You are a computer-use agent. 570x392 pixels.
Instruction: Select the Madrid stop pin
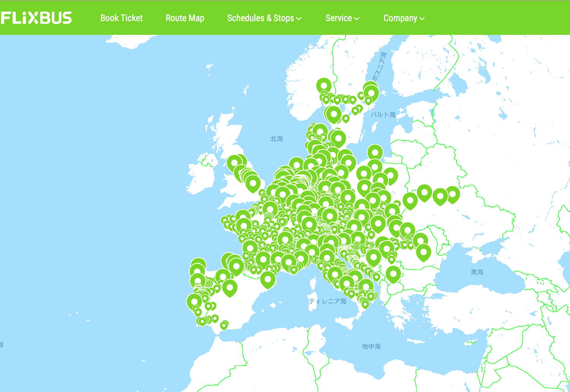point(230,288)
